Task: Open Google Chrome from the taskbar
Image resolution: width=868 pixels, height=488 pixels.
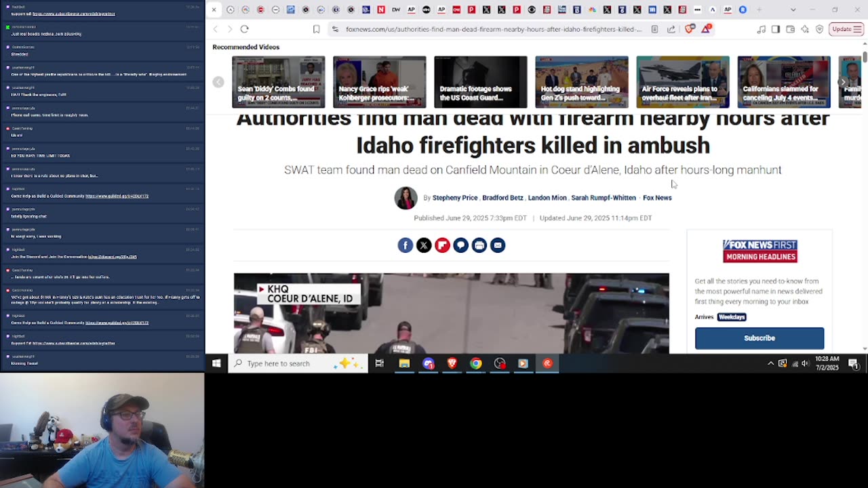Action: coord(476,363)
